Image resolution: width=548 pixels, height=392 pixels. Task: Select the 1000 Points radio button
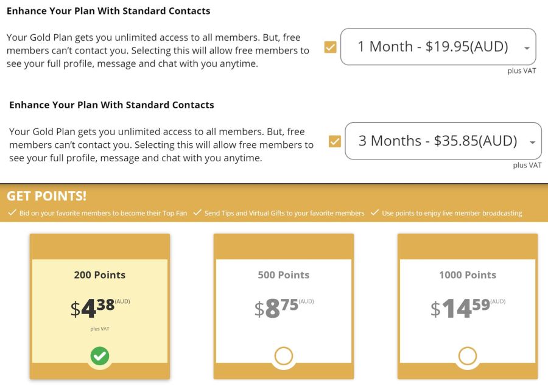point(468,355)
